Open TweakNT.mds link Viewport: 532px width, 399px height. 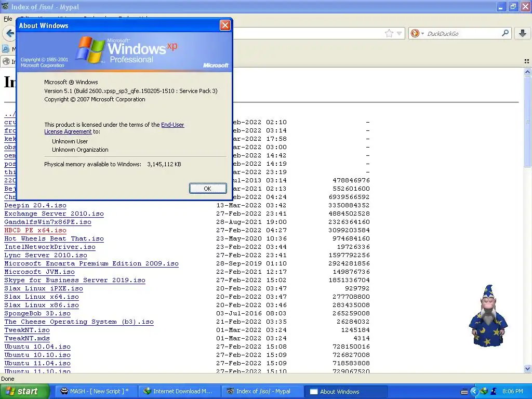point(27,338)
